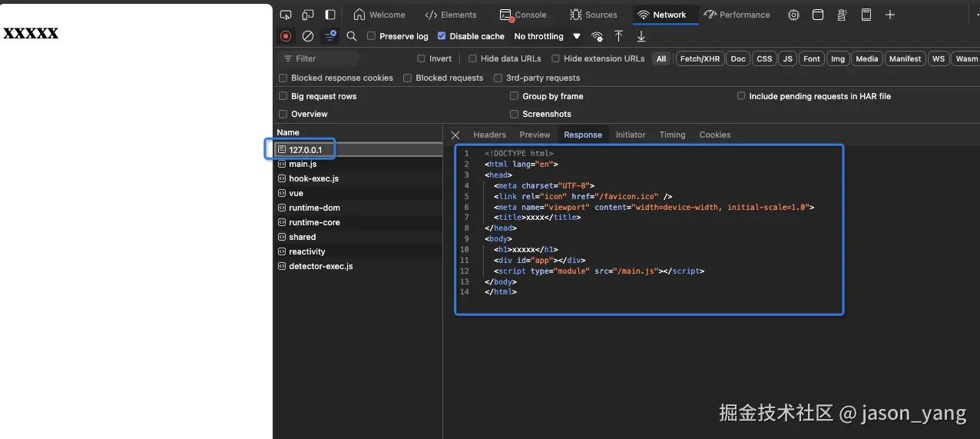
Task: Show the Headers tab of request
Action: point(489,135)
